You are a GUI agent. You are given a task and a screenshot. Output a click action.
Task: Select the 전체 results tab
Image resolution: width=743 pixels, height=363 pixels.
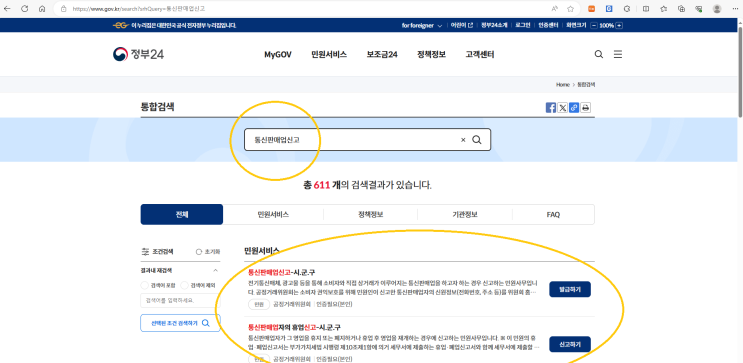[182, 214]
